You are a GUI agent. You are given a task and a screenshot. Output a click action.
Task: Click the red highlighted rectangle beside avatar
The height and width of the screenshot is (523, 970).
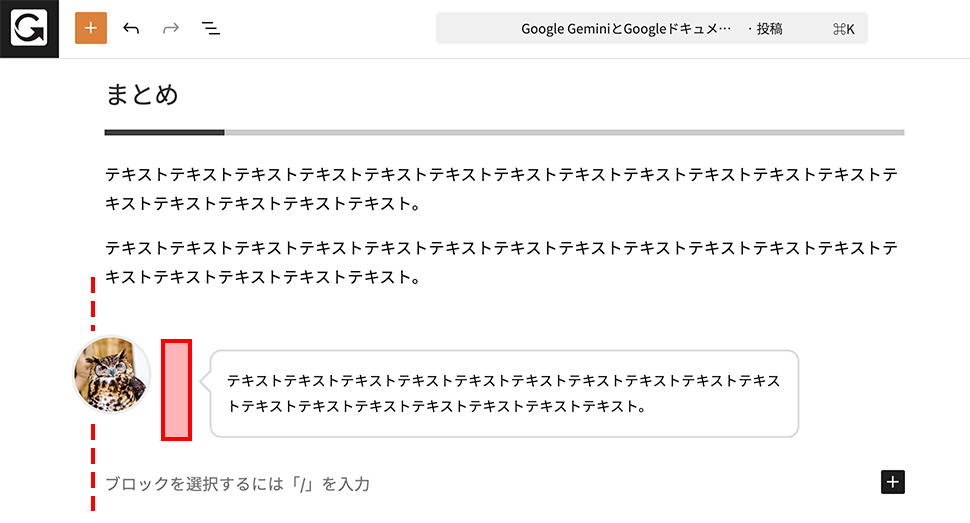click(176, 390)
